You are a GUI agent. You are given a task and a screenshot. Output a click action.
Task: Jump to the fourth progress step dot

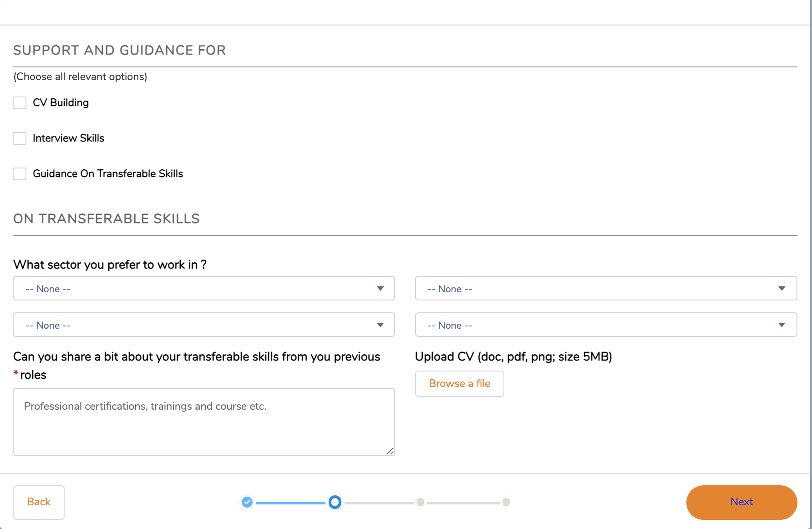point(506,502)
